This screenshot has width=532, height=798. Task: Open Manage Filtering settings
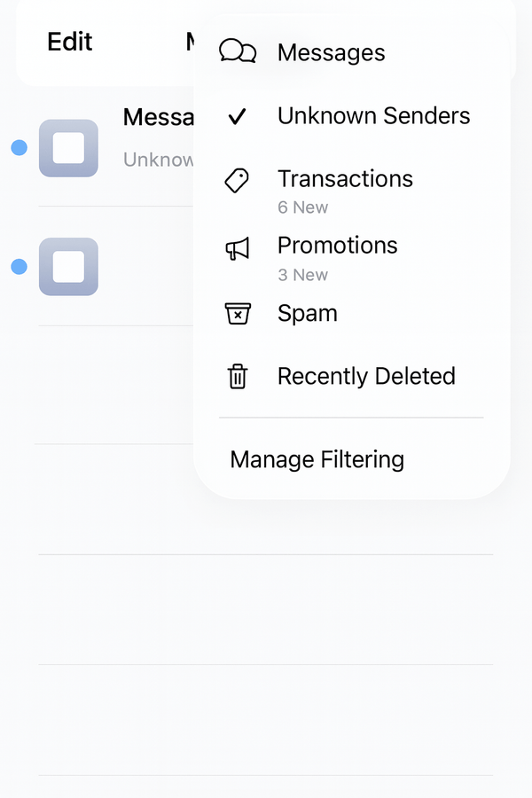click(317, 459)
